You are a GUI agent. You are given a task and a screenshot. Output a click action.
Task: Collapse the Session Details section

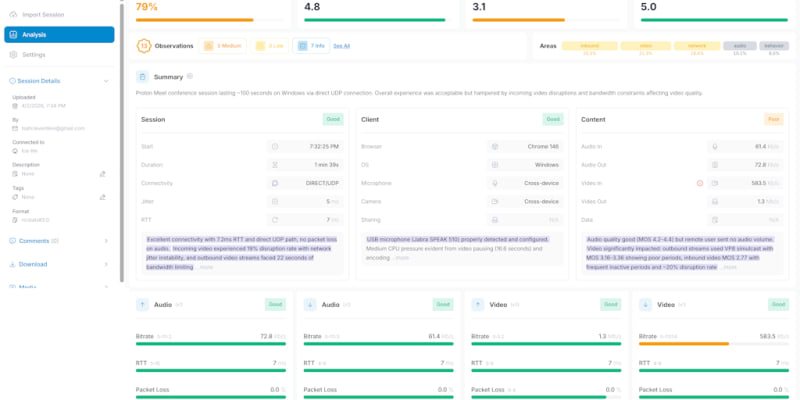[106, 81]
